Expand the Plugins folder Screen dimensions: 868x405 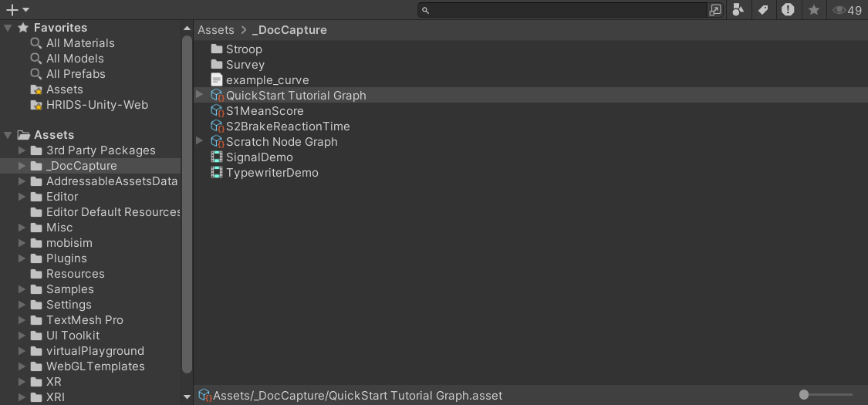pos(22,258)
